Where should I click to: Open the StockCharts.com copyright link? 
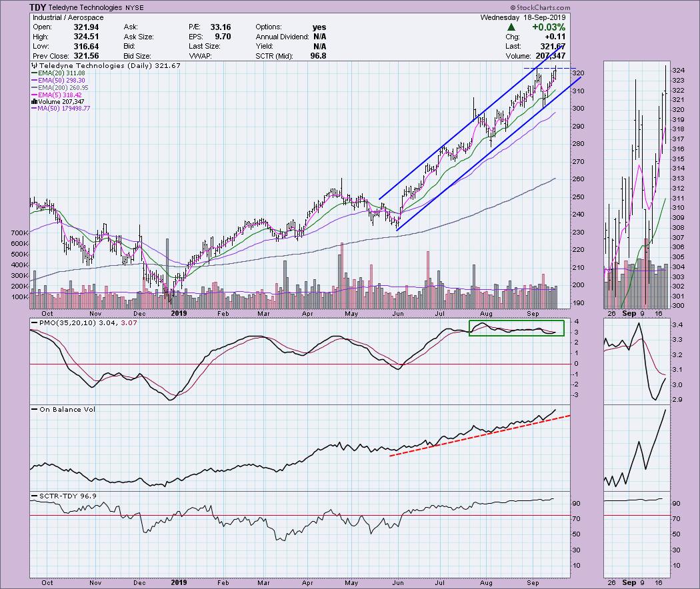point(540,7)
